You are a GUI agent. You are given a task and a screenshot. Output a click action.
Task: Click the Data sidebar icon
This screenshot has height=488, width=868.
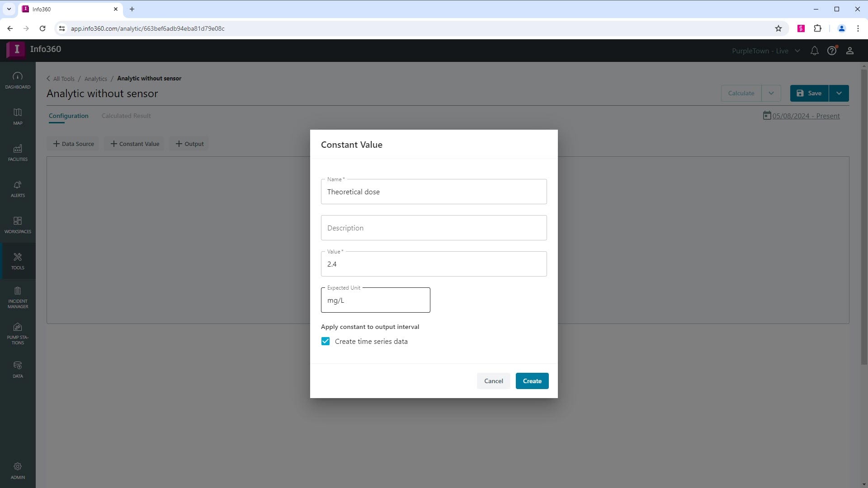pyautogui.click(x=18, y=369)
